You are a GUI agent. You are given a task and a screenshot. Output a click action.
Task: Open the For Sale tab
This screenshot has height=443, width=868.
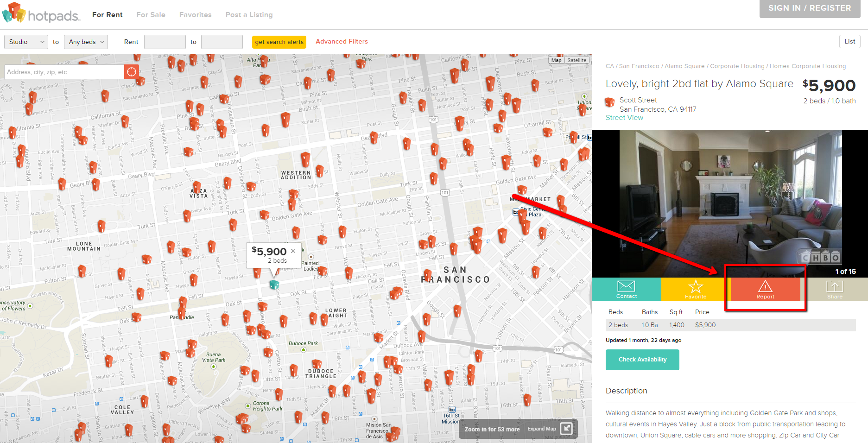[151, 15]
